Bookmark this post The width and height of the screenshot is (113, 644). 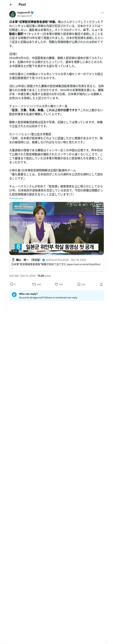[x=79, y=284]
